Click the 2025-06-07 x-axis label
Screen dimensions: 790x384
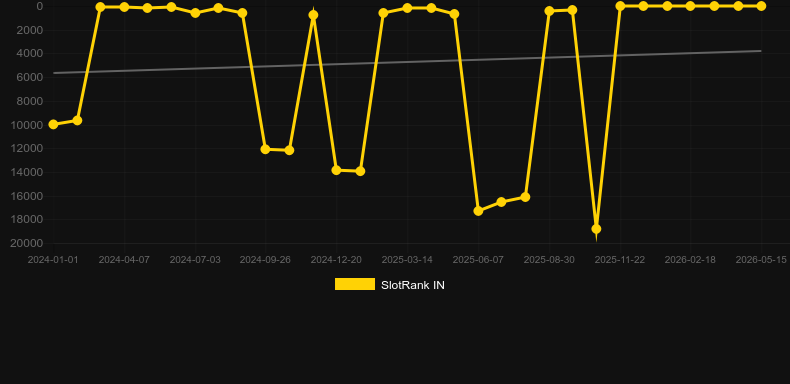tap(478, 260)
